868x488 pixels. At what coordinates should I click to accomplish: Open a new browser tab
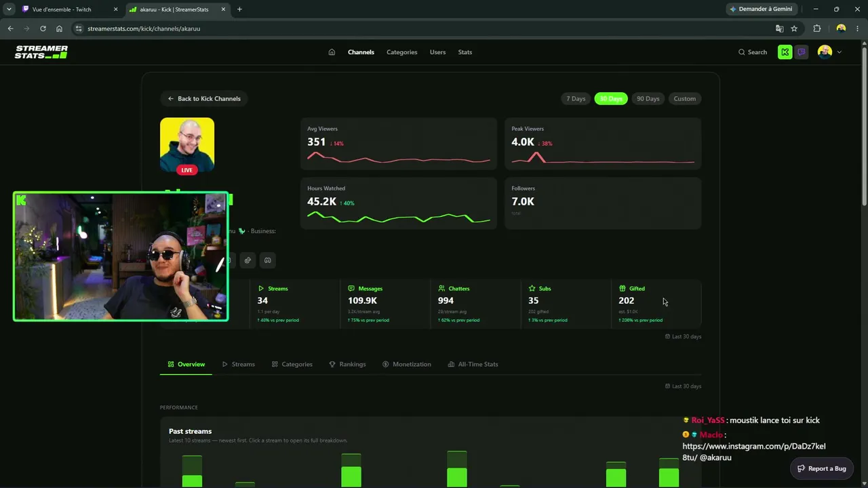coord(239,9)
